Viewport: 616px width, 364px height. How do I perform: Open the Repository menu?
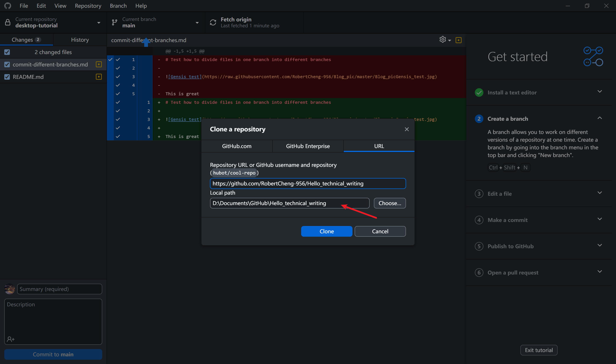[88, 6]
